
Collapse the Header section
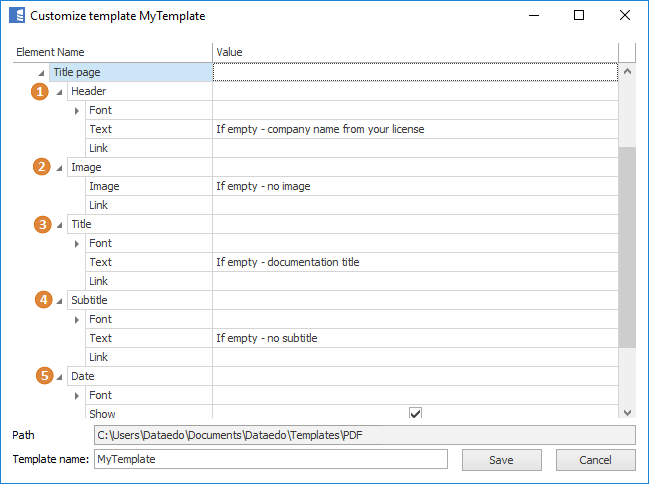(59, 92)
